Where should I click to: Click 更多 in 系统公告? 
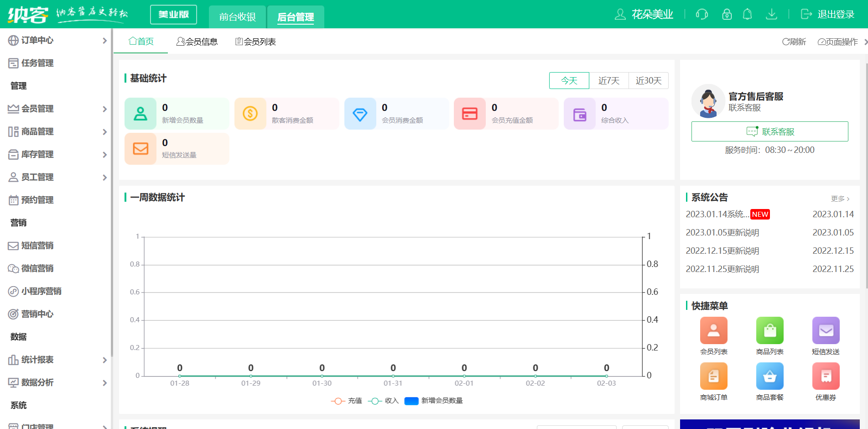840,199
